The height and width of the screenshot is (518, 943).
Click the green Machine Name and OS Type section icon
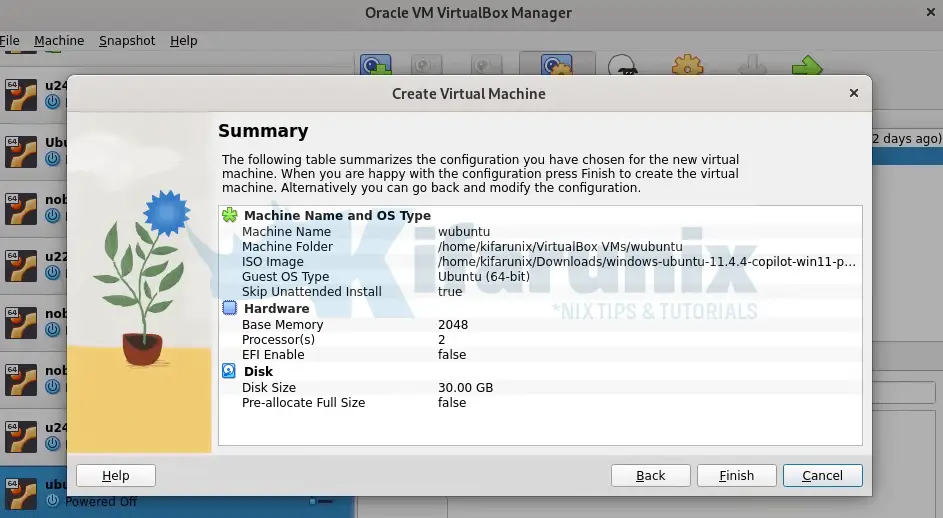230,215
